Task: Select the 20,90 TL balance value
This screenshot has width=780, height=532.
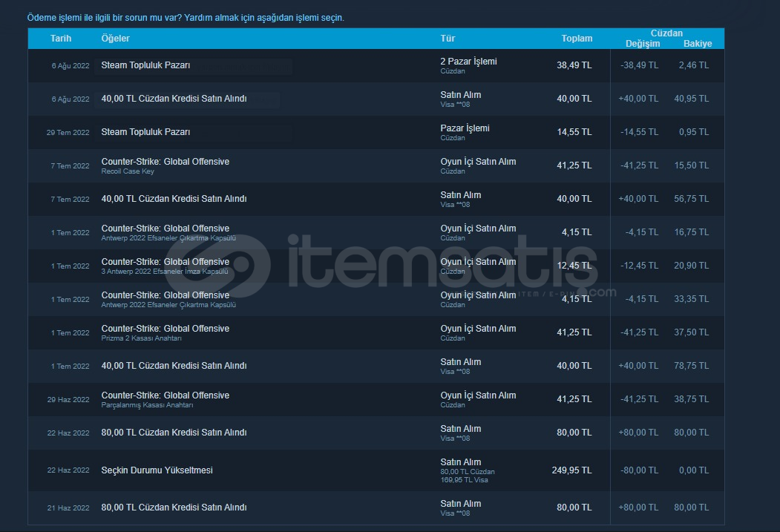Action: 692,266
